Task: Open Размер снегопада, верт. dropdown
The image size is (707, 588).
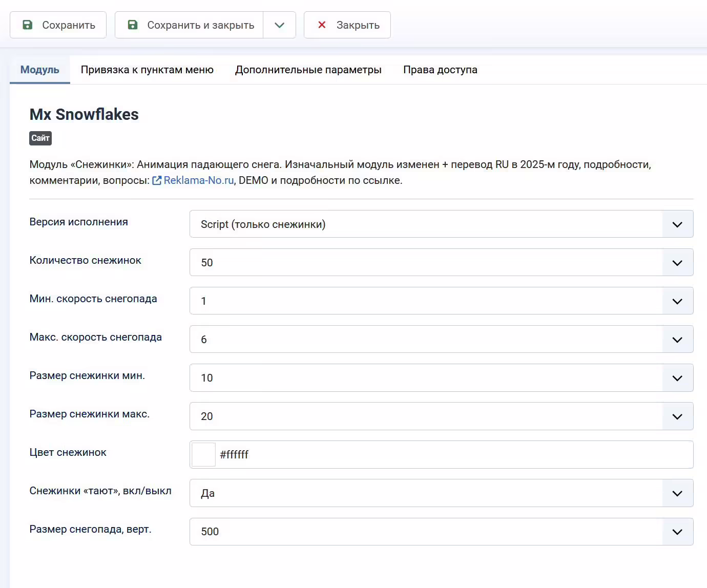Action: (x=441, y=531)
